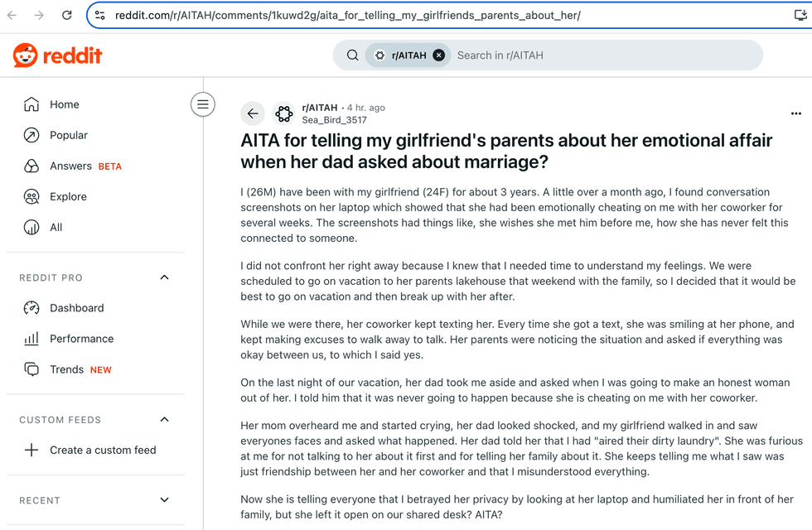Collapse the REDDIT PRO section
Viewport: 812px width, 530px height.
164,277
